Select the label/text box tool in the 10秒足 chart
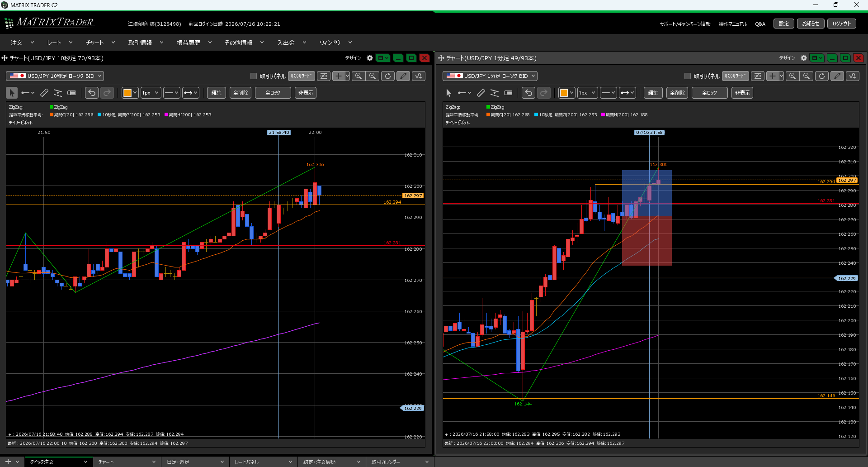This screenshot has width=868, height=467. point(71,93)
